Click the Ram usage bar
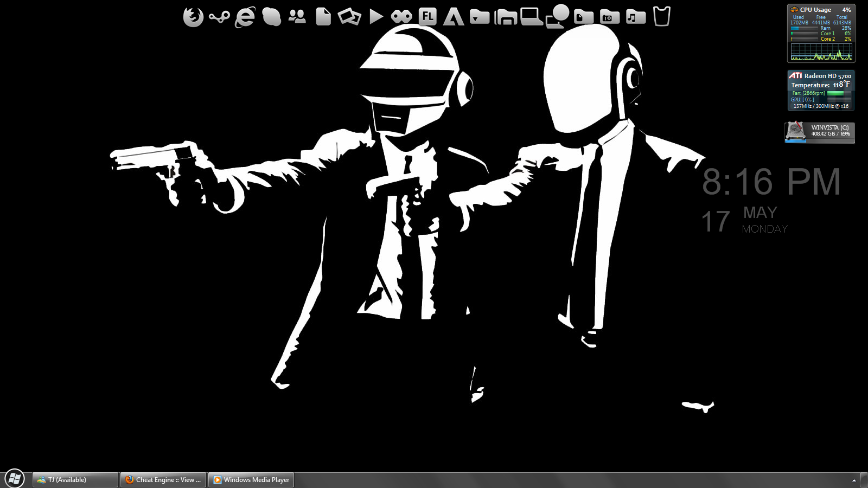This screenshot has width=868, height=488. (x=804, y=28)
